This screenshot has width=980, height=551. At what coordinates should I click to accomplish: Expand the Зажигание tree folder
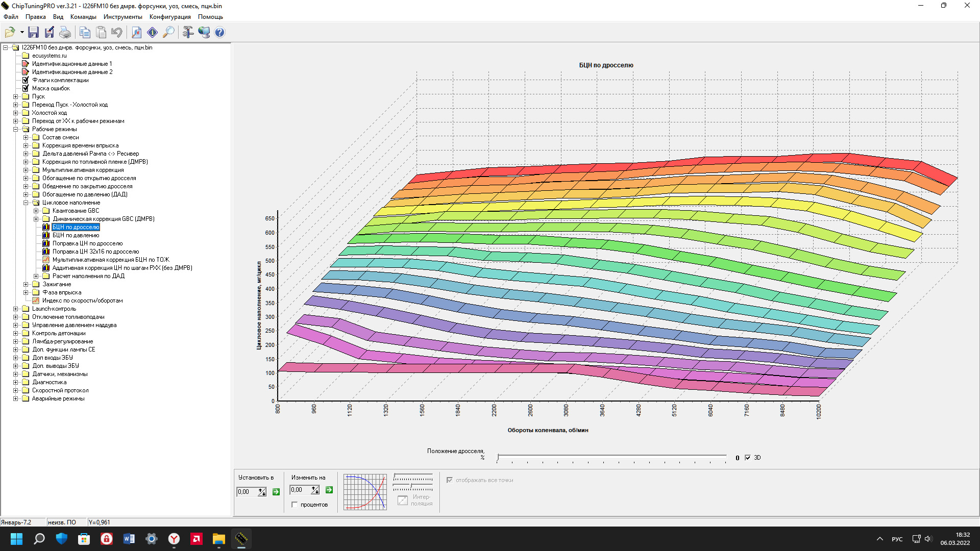tap(26, 284)
